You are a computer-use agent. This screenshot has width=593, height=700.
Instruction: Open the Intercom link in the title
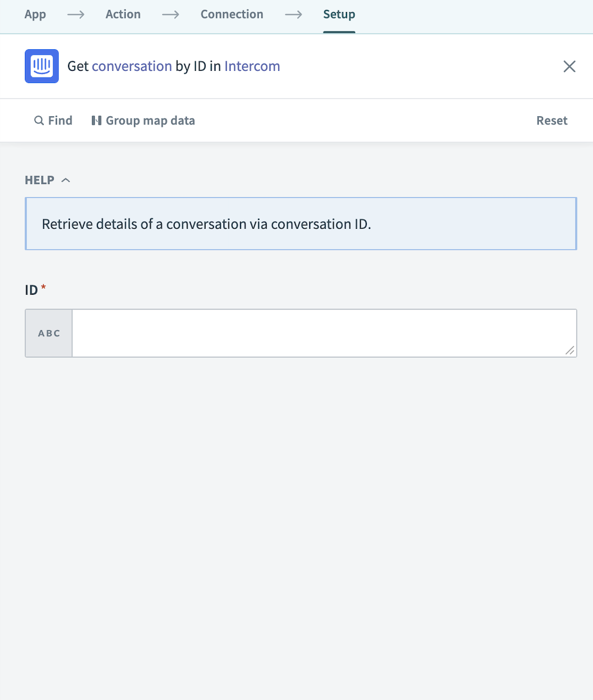click(x=252, y=66)
